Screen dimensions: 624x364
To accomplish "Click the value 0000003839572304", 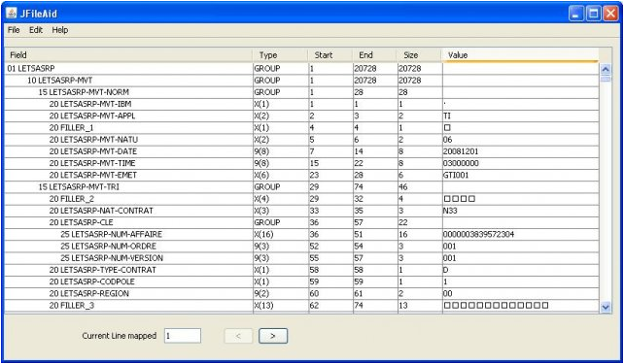I will click(x=478, y=235).
